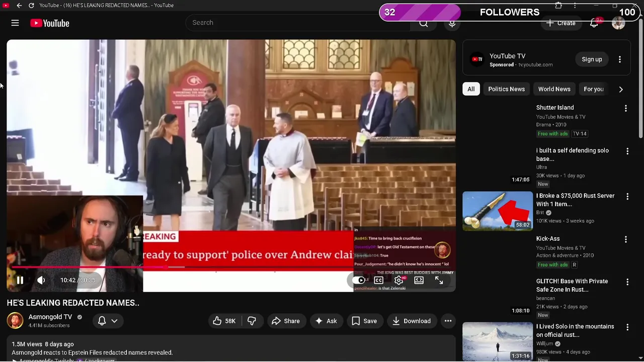Click the search magnifier button
This screenshot has width=644, height=362.
pyautogui.click(x=424, y=23)
